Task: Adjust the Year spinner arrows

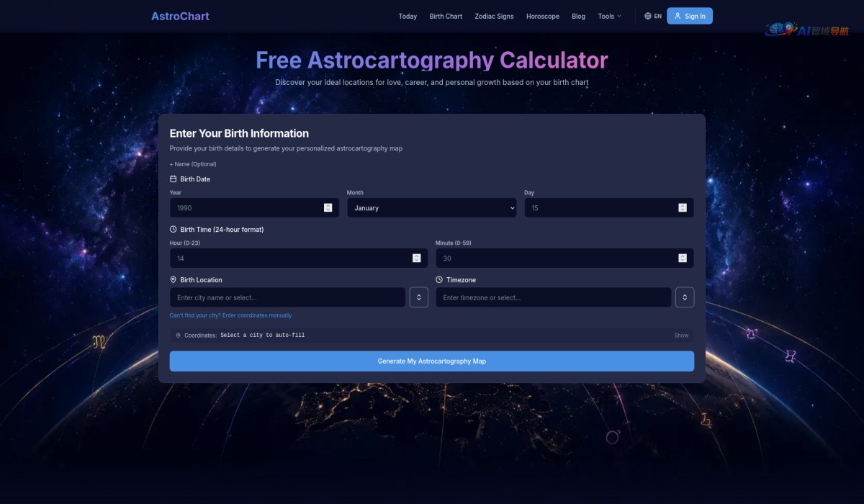Action: coord(328,207)
